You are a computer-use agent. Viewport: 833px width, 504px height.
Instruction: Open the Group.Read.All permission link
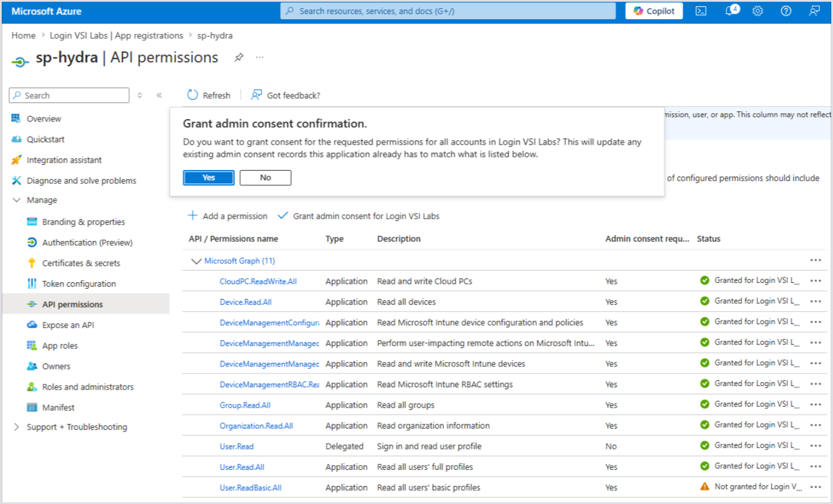(245, 405)
